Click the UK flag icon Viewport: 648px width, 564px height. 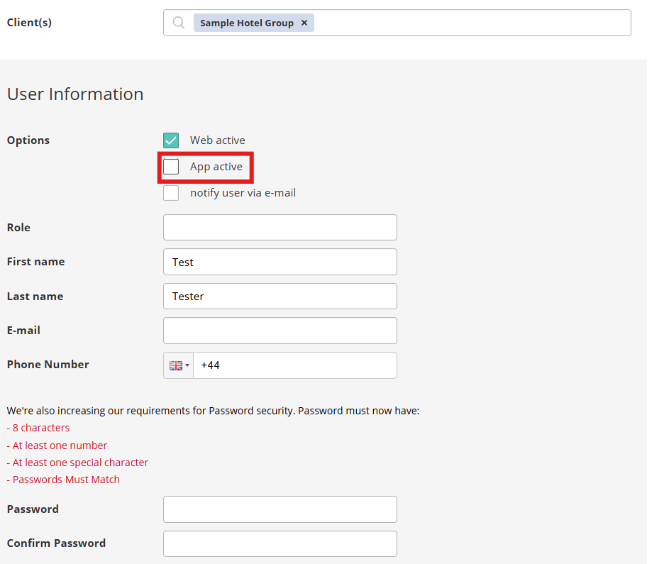coord(176,366)
